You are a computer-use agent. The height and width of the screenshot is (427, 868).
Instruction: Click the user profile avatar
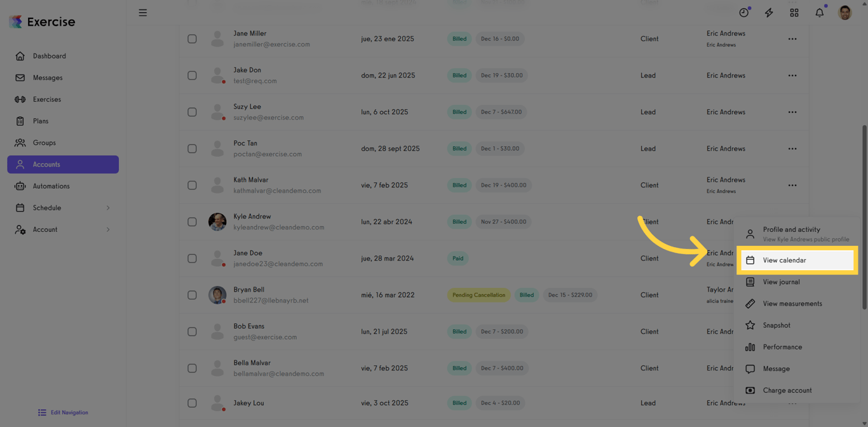pyautogui.click(x=844, y=13)
